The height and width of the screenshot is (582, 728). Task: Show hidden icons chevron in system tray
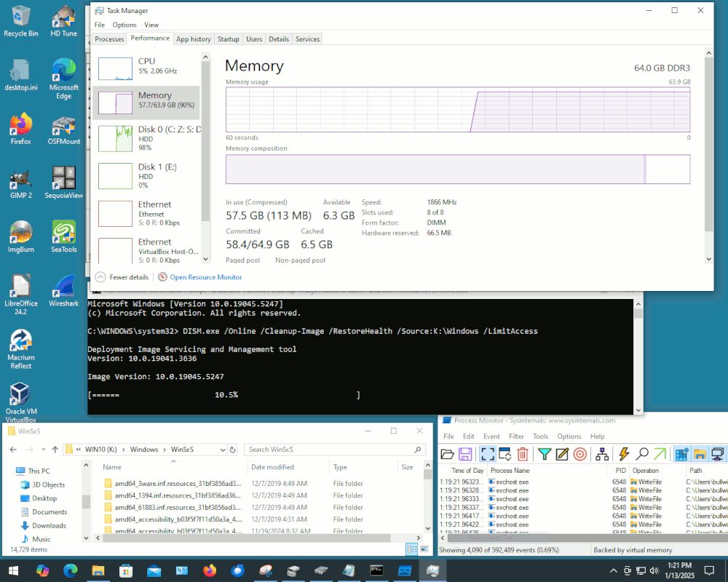[613, 570]
